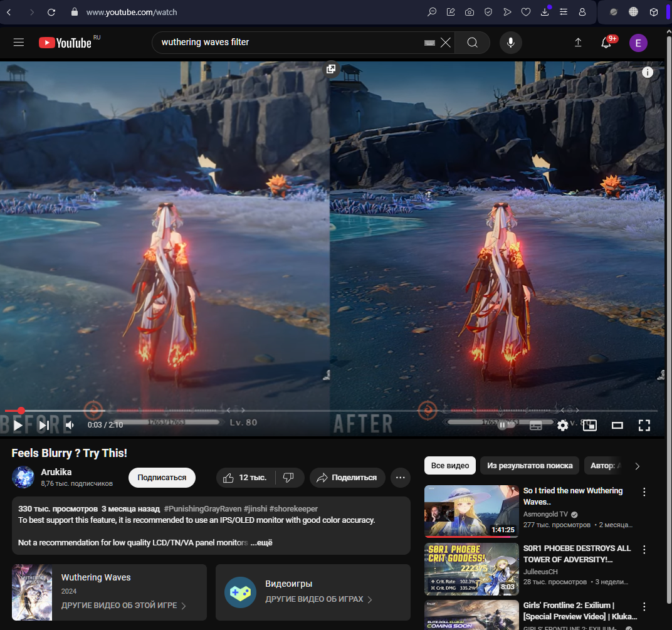Open the S0R1 Phoebe video thumbnail
This screenshot has height=630, width=672.
pyautogui.click(x=471, y=569)
